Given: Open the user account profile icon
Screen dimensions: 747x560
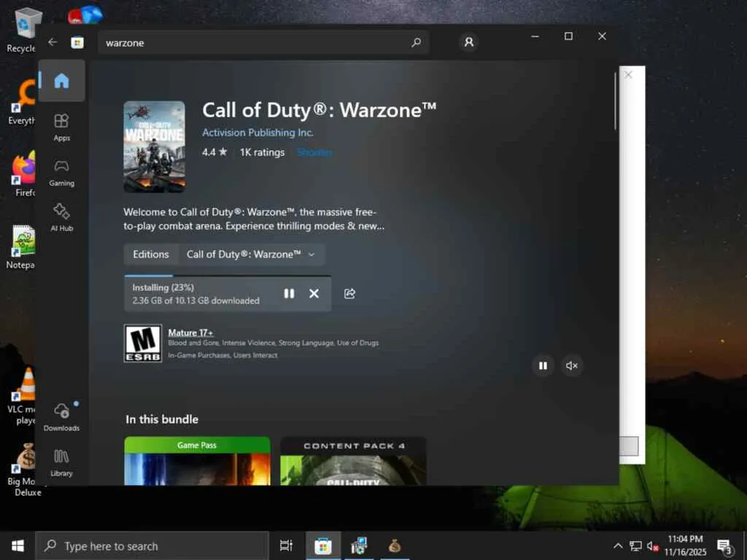Looking at the screenshot, I should [469, 42].
